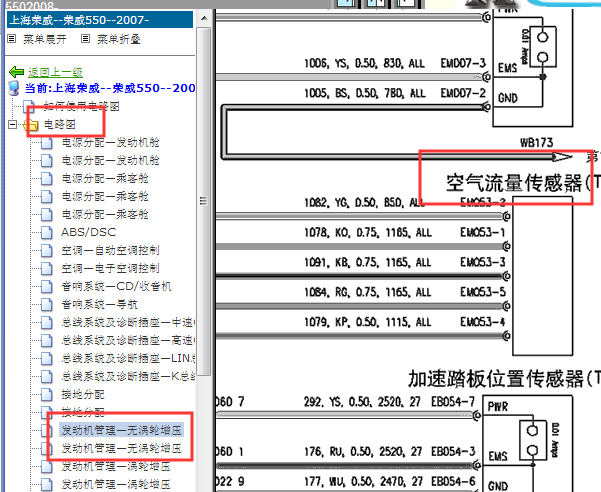
Task: Click PWR label in accelerator pedal sensor box
Action: (x=498, y=407)
